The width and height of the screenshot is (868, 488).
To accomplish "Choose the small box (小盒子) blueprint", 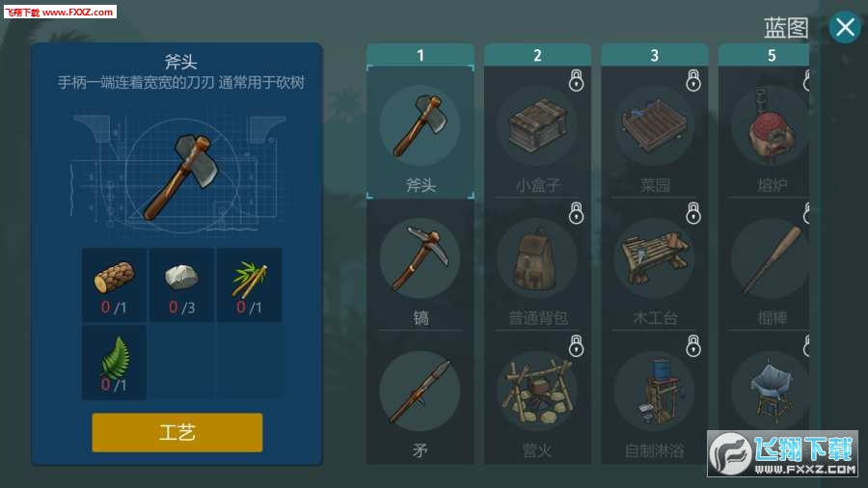I will [537, 132].
